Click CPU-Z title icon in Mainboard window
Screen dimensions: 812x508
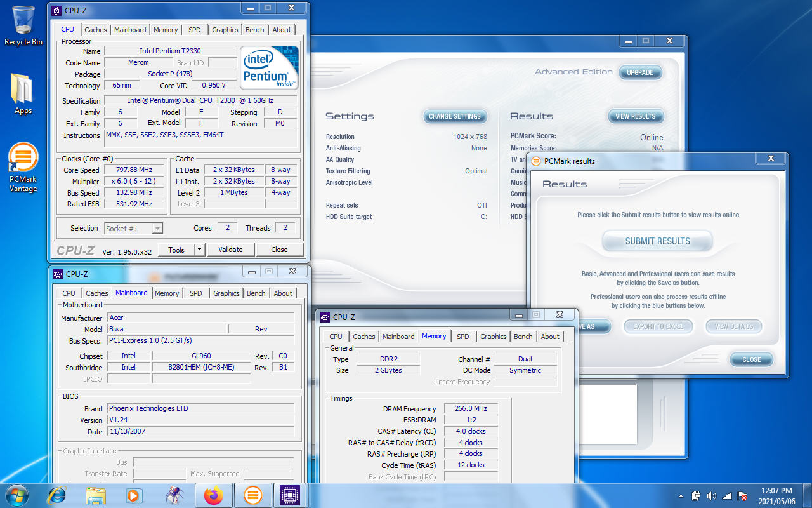58,274
